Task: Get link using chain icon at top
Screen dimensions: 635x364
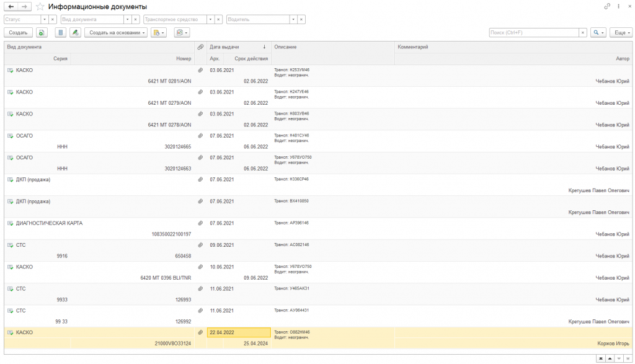Action: coord(607,6)
